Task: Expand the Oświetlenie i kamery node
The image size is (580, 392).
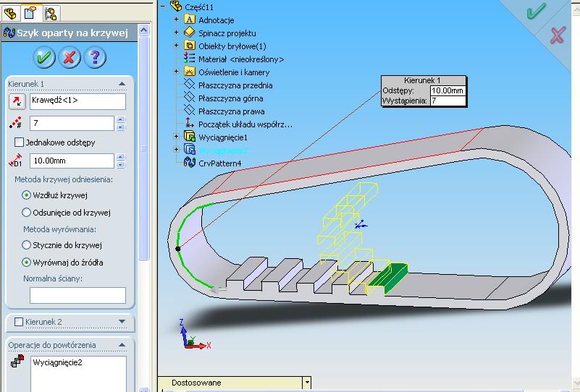Action: tap(177, 72)
